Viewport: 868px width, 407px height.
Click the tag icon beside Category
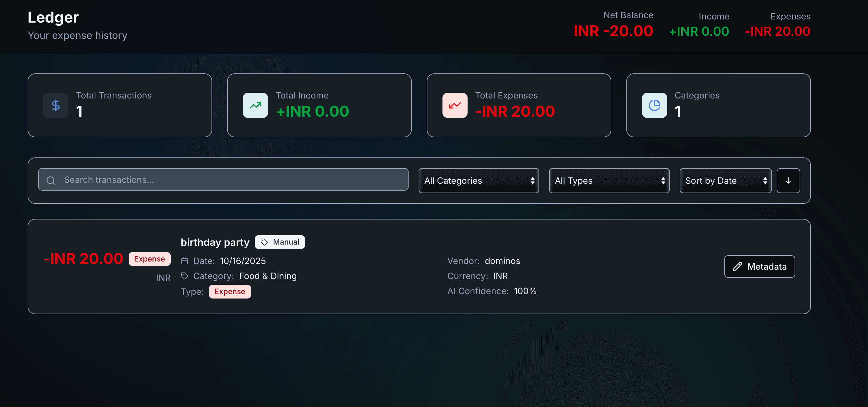coord(184,276)
